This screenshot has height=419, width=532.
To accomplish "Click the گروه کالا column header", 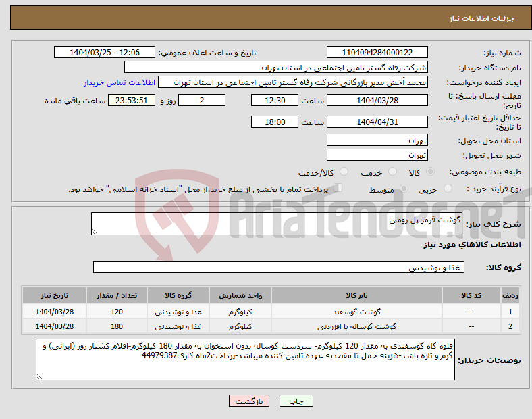I will tap(178, 295).
